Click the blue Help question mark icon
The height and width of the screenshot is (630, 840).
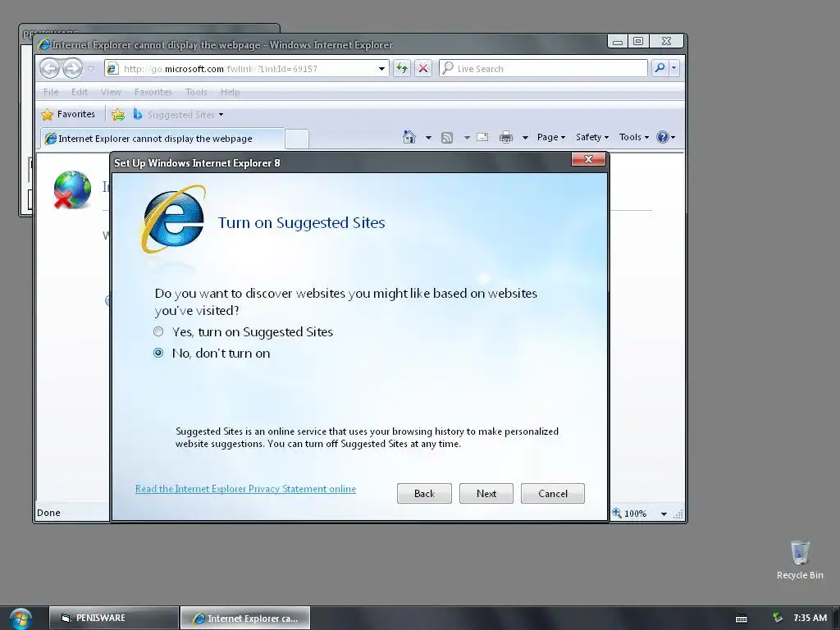(663, 137)
